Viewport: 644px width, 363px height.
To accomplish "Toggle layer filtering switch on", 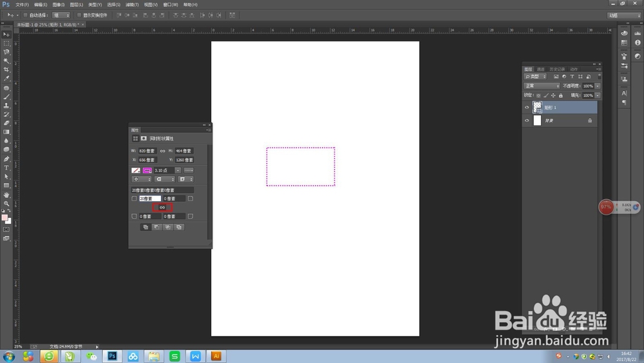I will tap(600, 77).
